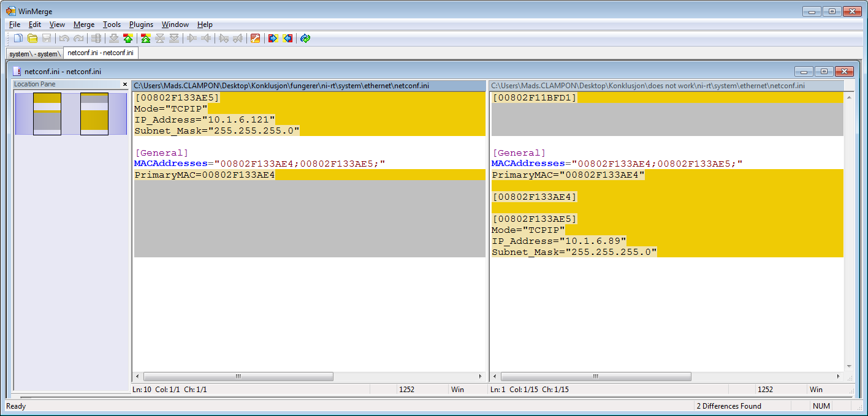Switch to the system\ - system\ tab

(x=35, y=54)
